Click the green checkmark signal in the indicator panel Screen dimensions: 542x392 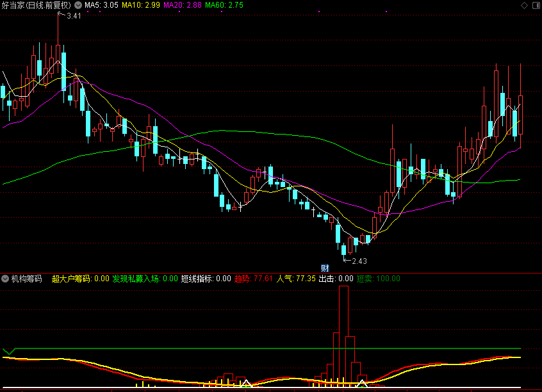click(x=9, y=352)
